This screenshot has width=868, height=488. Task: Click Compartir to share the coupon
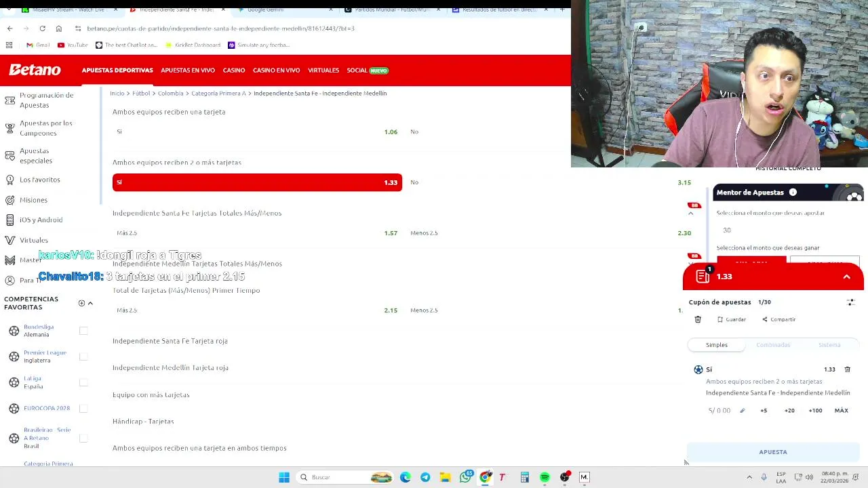click(x=778, y=319)
